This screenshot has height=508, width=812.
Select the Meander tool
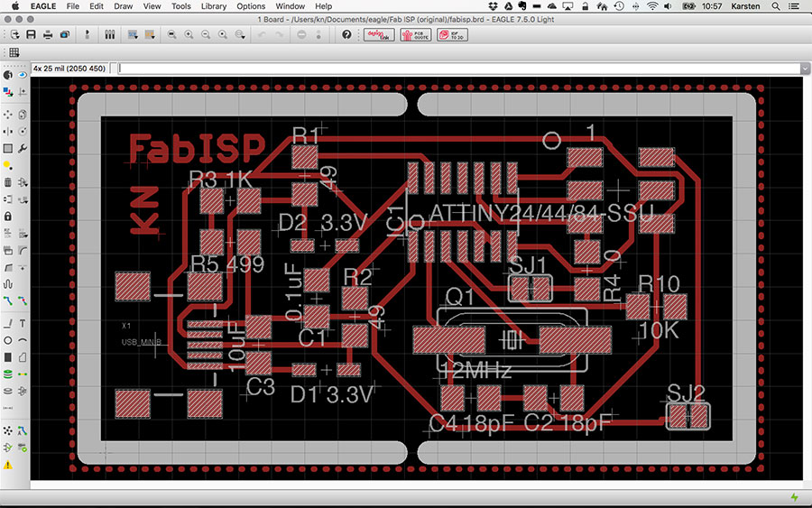[x=8, y=284]
